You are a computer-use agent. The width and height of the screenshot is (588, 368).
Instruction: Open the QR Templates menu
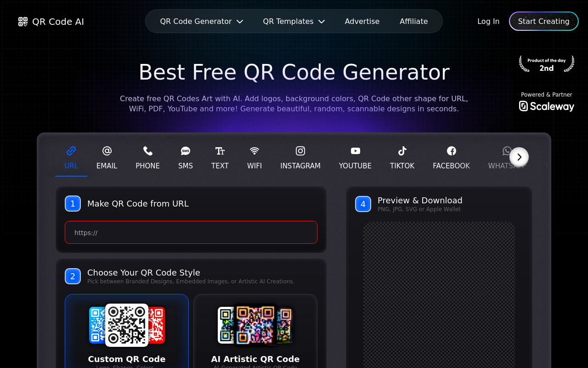pyautogui.click(x=294, y=21)
